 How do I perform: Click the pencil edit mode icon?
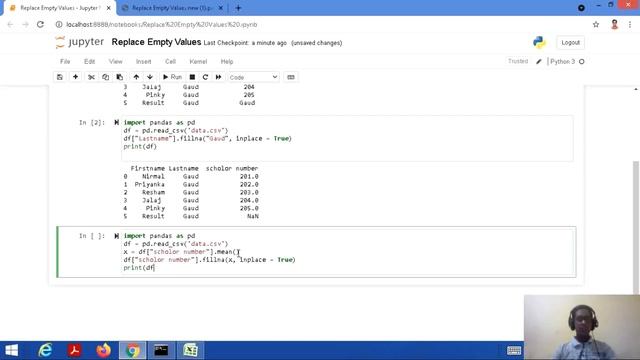tap(539, 62)
